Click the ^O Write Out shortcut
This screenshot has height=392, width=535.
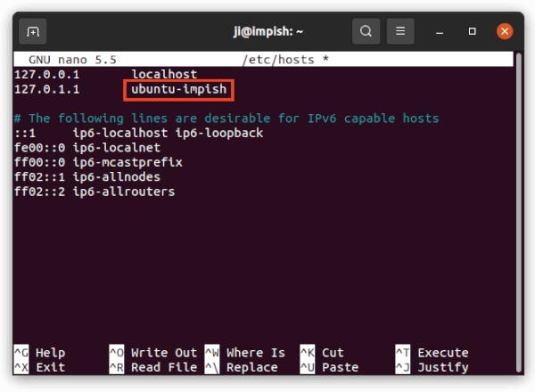(153, 353)
